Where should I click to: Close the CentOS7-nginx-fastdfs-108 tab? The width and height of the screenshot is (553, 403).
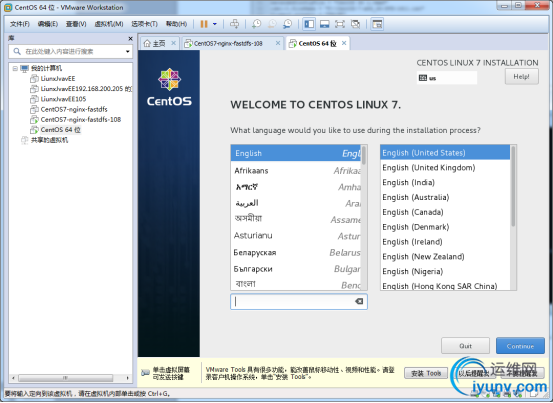point(278,43)
